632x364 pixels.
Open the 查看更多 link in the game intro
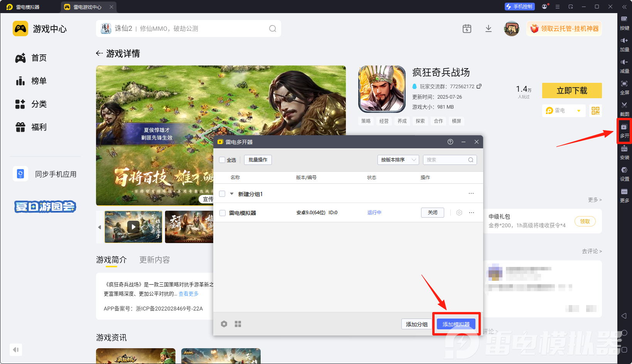pyautogui.click(x=188, y=294)
